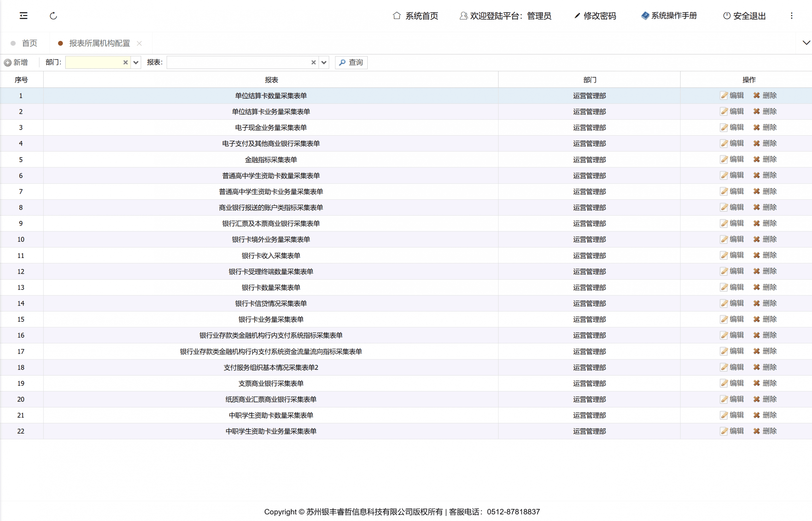Expand the 部门 dropdown arrow
Screen dimensions: 812x521
(x=136, y=62)
